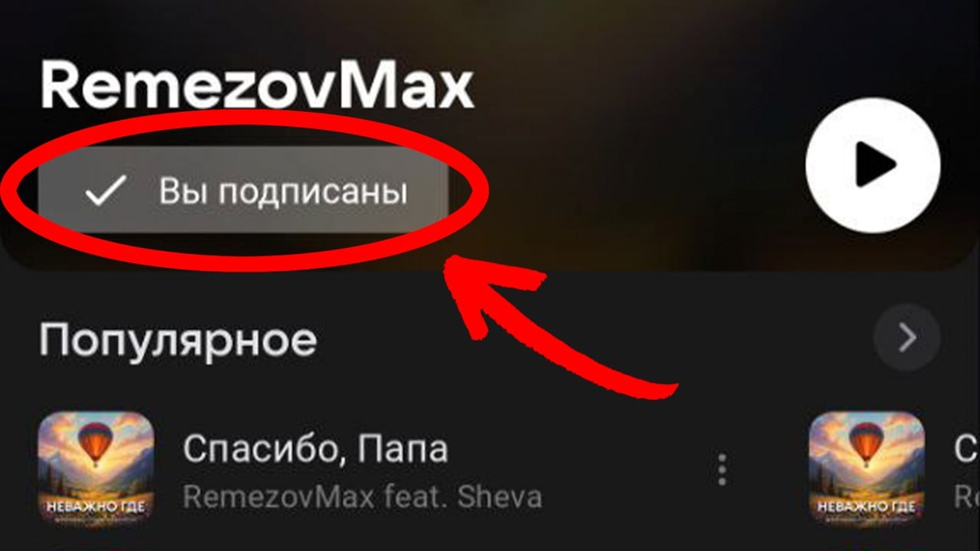Open the album cover at the right edge
The image size is (980, 551).
coord(866,468)
